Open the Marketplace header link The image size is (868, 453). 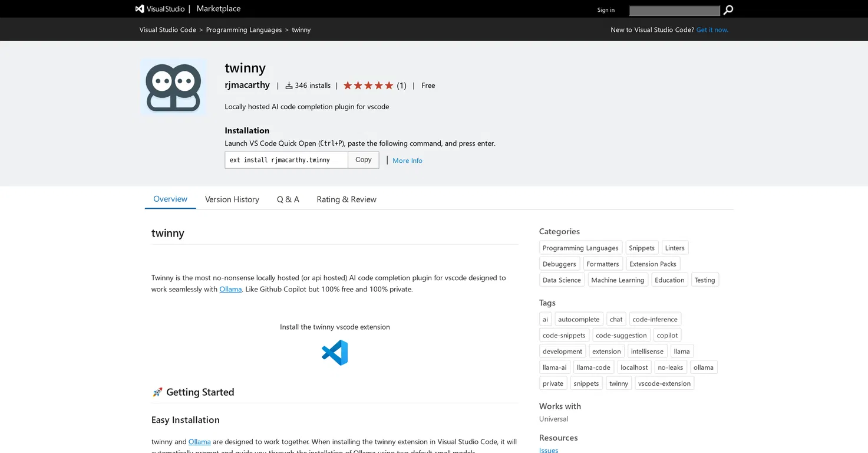tap(219, 9)
